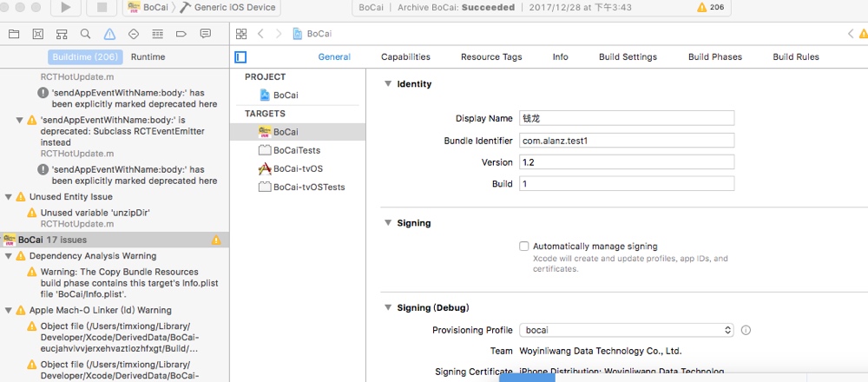The image size is (868, 382).
Task: Click the Run (play) button in the toolbar
Action: (x=67, y=8)
